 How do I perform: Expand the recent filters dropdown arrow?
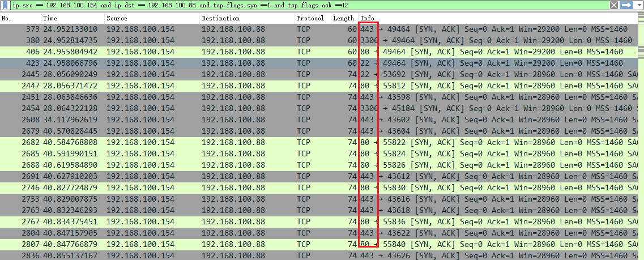[x=638, y=5]
